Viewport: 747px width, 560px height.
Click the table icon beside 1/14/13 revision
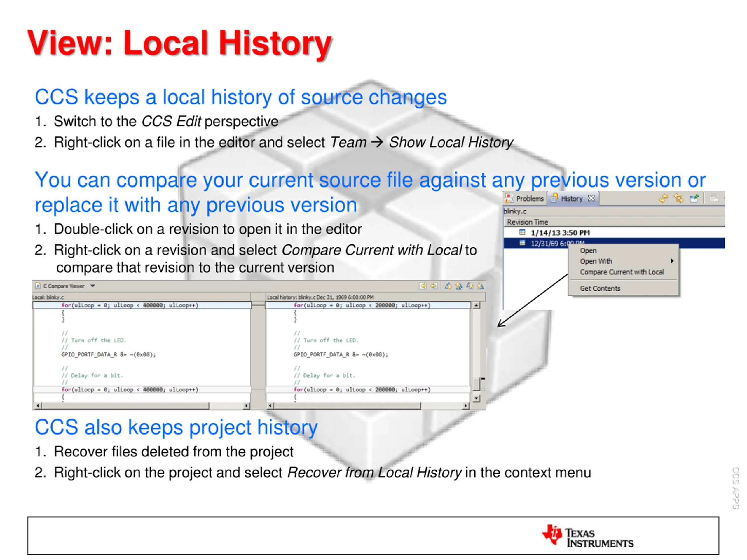[x=522, y=232]
